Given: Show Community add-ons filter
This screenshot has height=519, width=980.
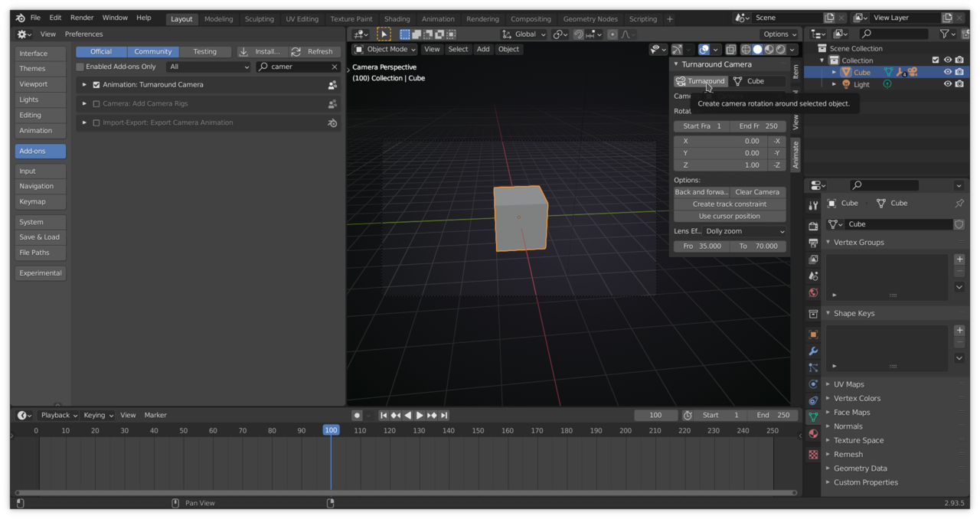Looking at the screenshot, I should click(153, 51).
